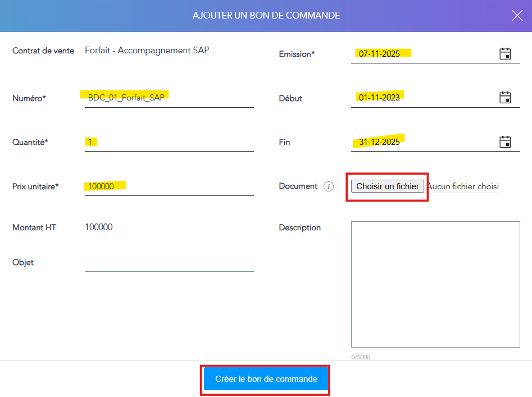Click the Choisir un fichier button

(387, 186)
